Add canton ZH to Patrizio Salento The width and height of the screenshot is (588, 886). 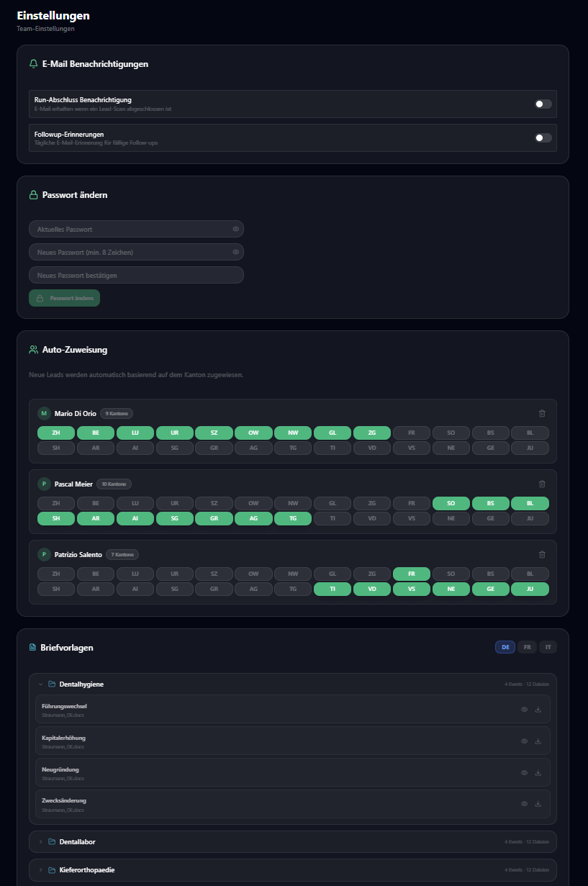pos(56,574)
